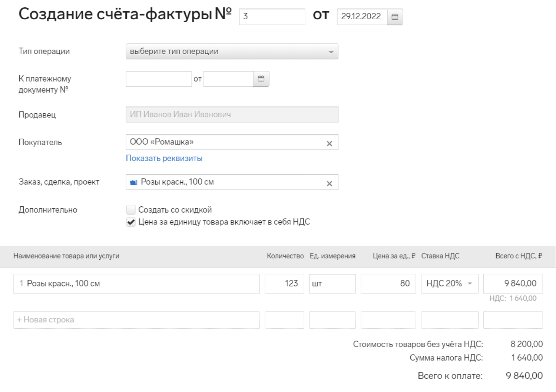
Task: Select the disabled Продавец field
Action: coord(232,114)
